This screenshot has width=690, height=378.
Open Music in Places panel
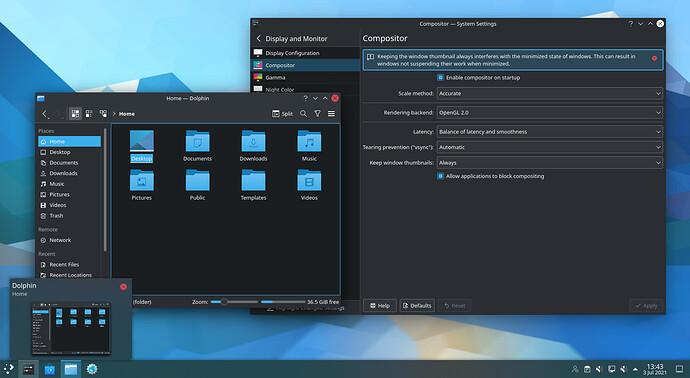coord(70,183)
